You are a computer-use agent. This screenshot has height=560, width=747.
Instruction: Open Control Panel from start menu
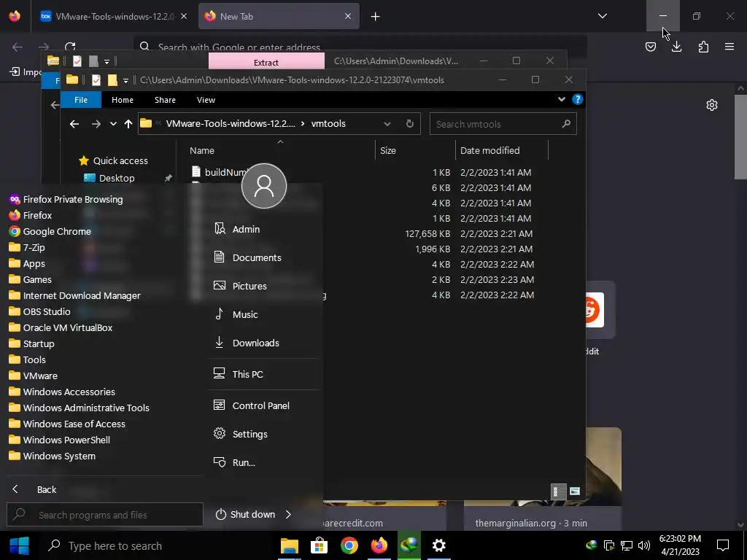[x=252, y=405]
